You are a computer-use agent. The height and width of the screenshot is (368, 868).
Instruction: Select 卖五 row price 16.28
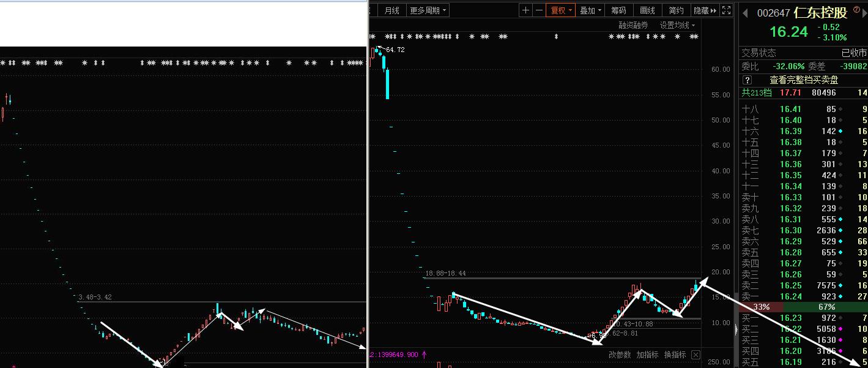coord(790,252)
